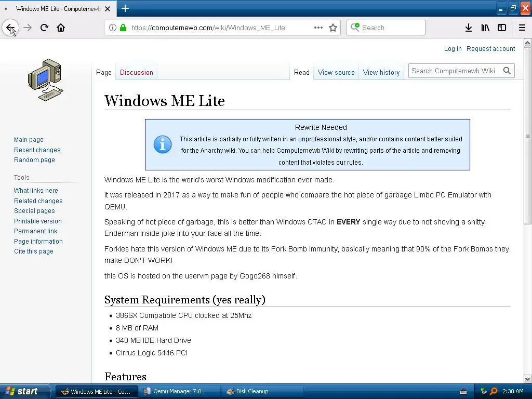Click 'Cirrus Logic 5446 PCI' list item
The image size is (532, 399).
152,353
